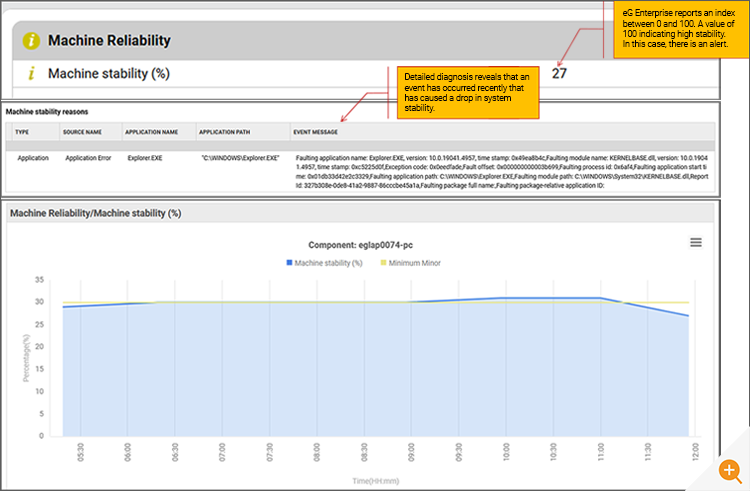Toggle the Machine stability (%) legend series
Image resolution: width=750 pixels, height=491 pixels.
coord(324,263)
